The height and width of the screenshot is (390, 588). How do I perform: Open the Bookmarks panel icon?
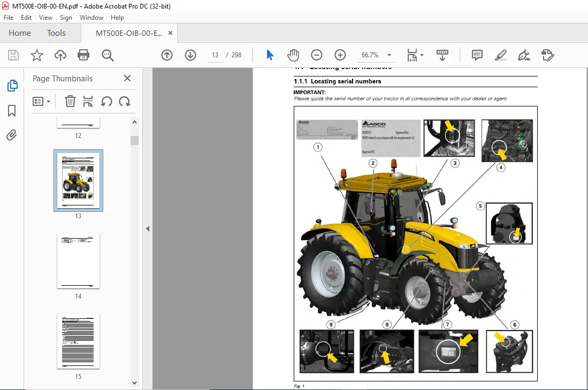pyautogui.click(x=12, y=111)
